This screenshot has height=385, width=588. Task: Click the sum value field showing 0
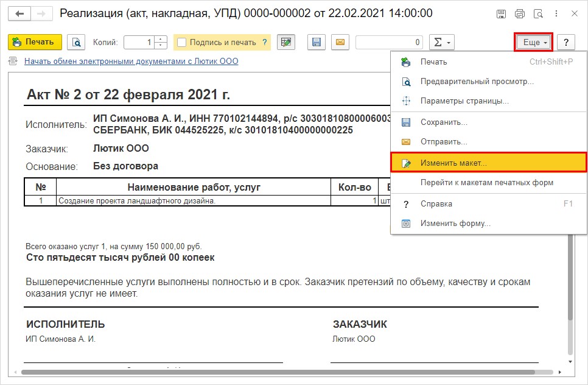point(389,42)
